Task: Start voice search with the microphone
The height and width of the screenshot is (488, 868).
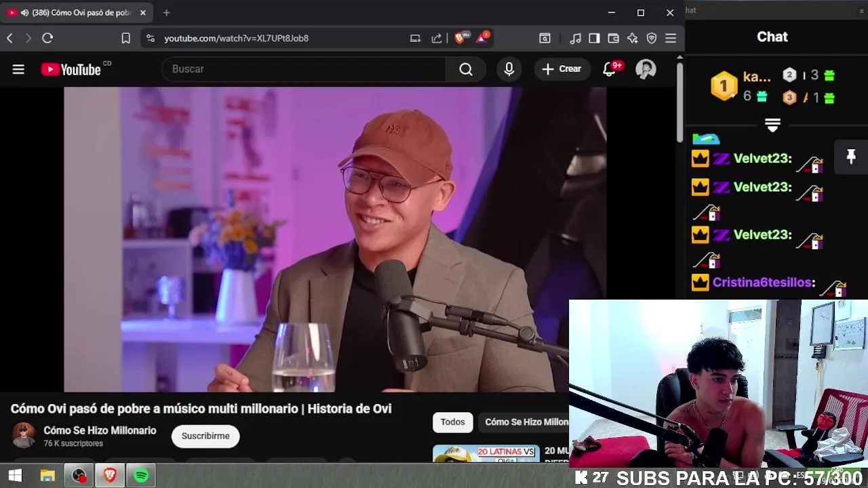Action: pyautogui.click(x=509, y=69)
